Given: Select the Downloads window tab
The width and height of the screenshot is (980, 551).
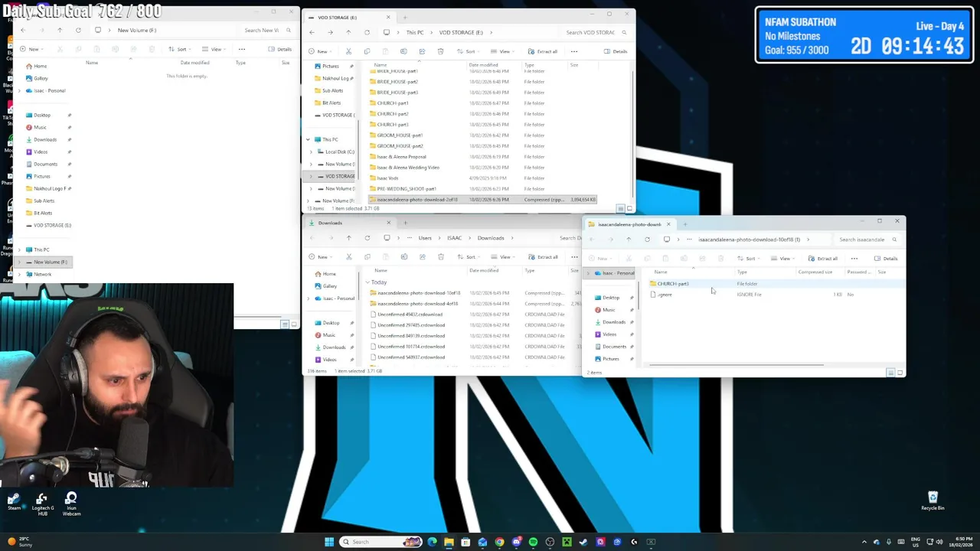Looking at the screenshot, I should click(x=348, y=223).
